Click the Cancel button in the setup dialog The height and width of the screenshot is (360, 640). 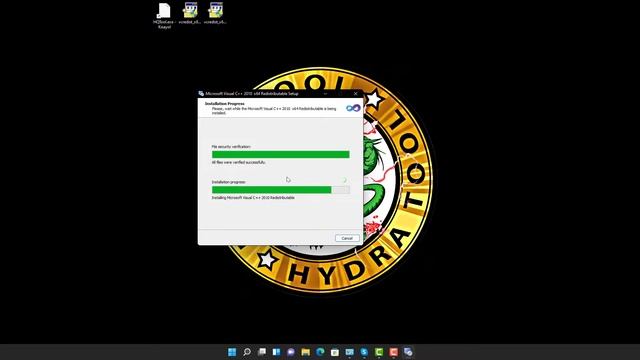click(x=347, y=238)
